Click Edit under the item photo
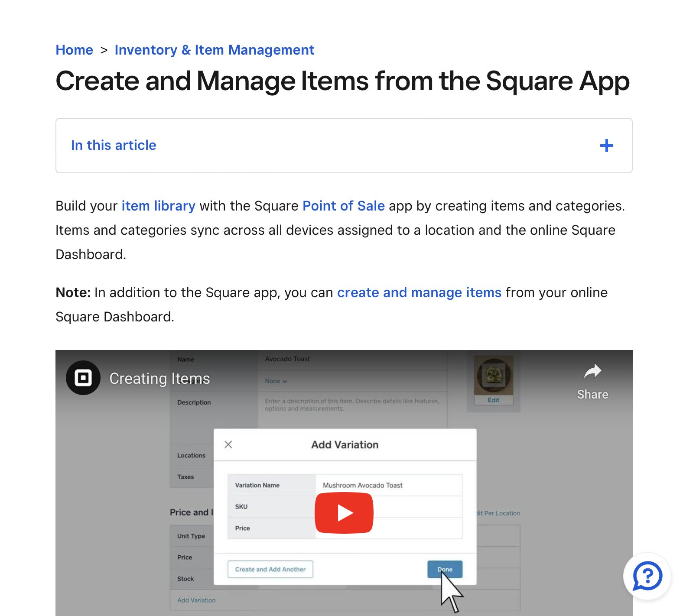The width and height of the screenshot is (683, 616). (x=494, y=400)
